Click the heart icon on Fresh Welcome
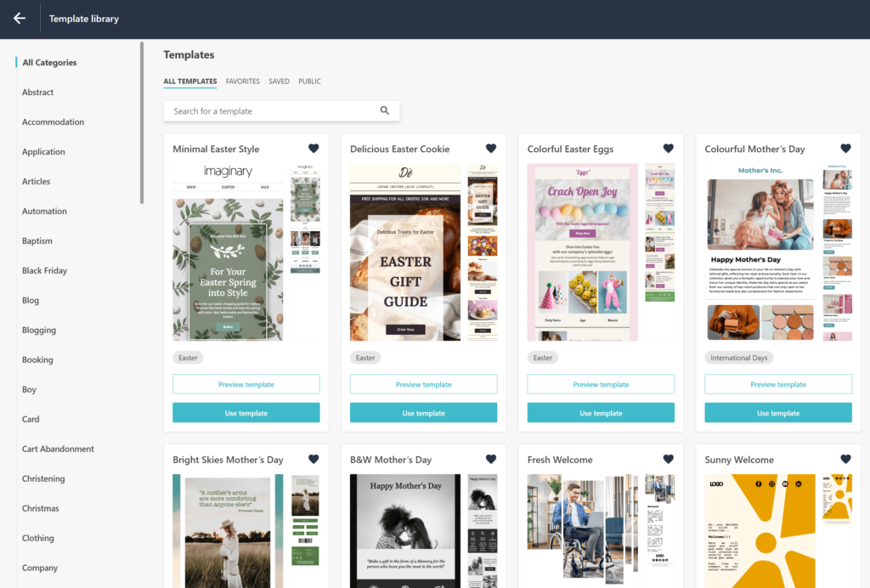870x588 pixels. click(x=668, y=458)
